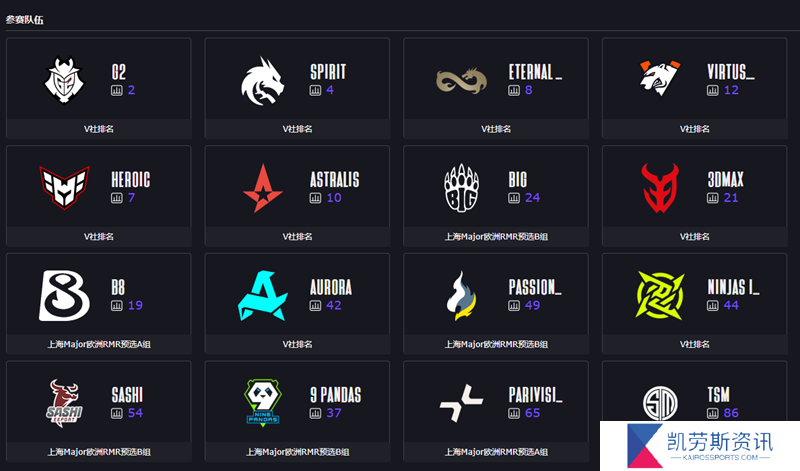
Task: Open the Spirit dragon logo
Action: pyautogui.click(x=262, y=81)
